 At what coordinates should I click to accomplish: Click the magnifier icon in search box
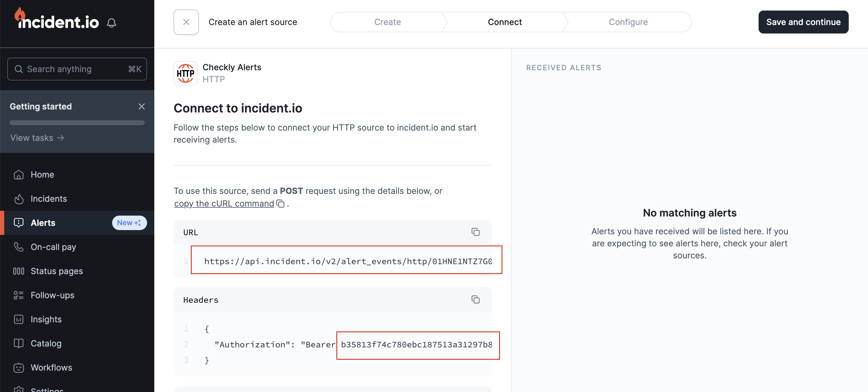tap(19, 69)
